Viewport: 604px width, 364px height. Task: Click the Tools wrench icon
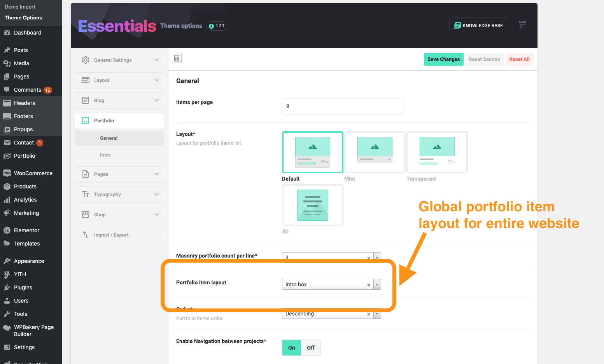(7, 314)
